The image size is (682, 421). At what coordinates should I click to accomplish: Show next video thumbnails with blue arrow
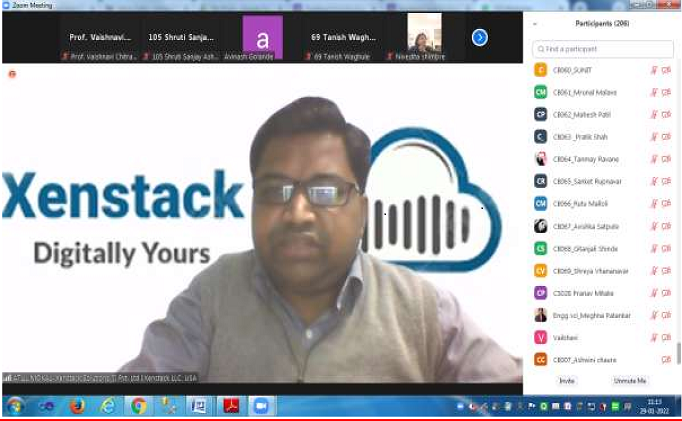click(480, 37)
